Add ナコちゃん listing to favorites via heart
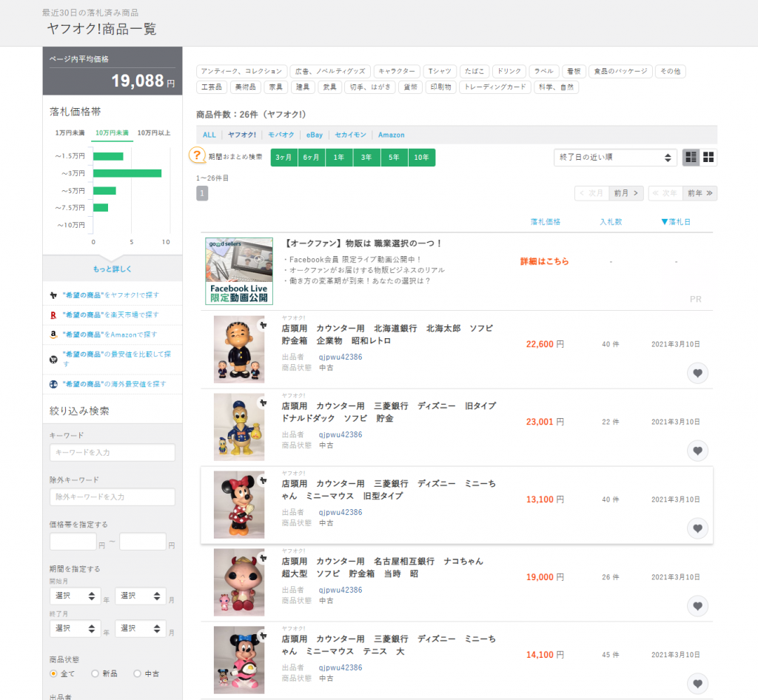Screen dimensions: 758x700 (697, 606)
